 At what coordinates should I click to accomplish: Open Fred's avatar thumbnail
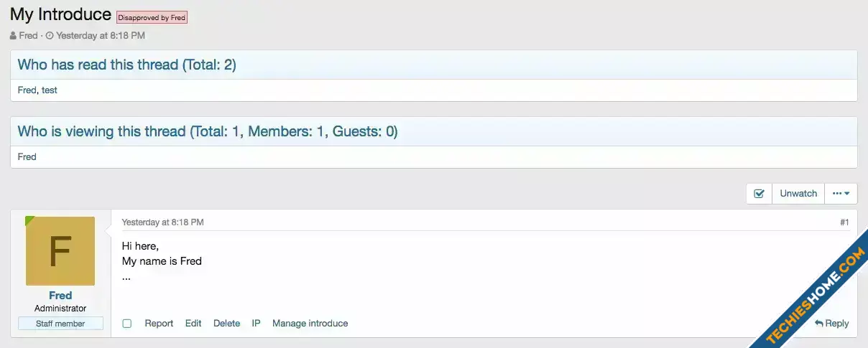pos(60,251)
